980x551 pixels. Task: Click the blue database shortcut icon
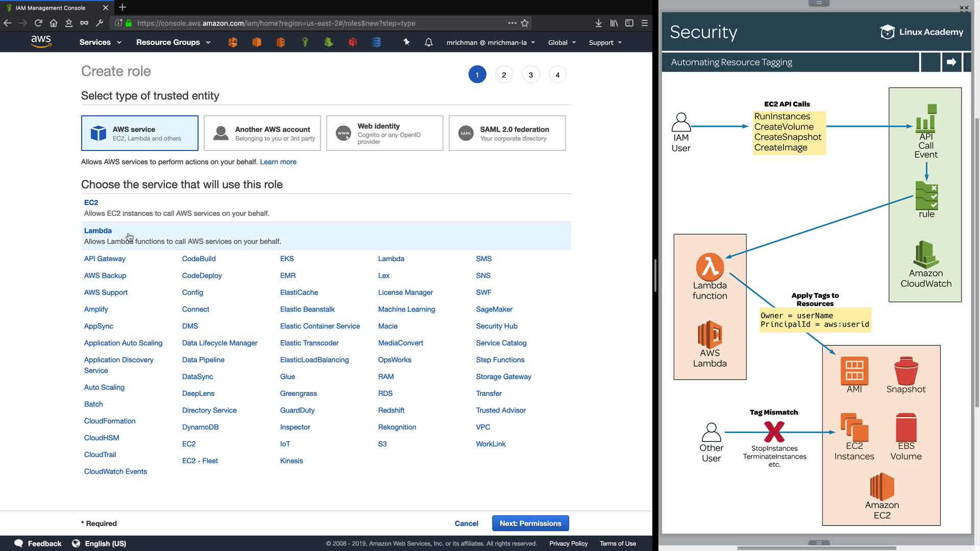(x=377, y=42)
